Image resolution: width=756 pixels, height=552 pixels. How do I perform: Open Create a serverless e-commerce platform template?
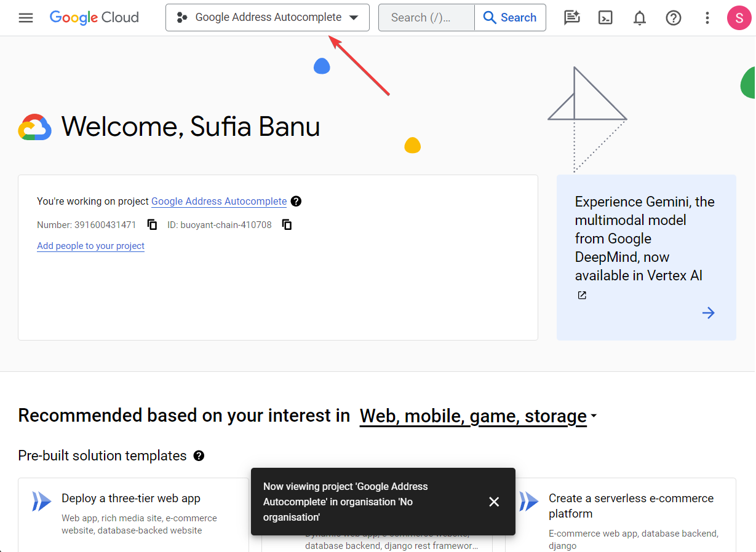click(x=621, y=515)
